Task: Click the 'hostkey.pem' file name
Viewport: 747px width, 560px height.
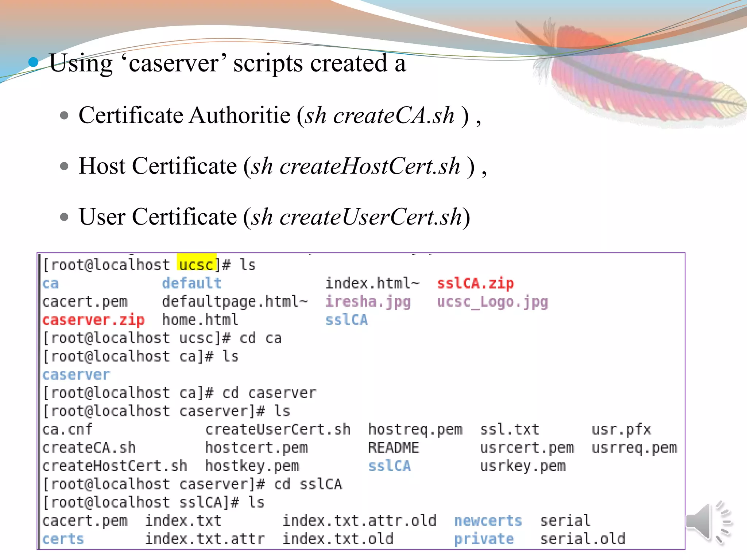Action: (252, 466)
